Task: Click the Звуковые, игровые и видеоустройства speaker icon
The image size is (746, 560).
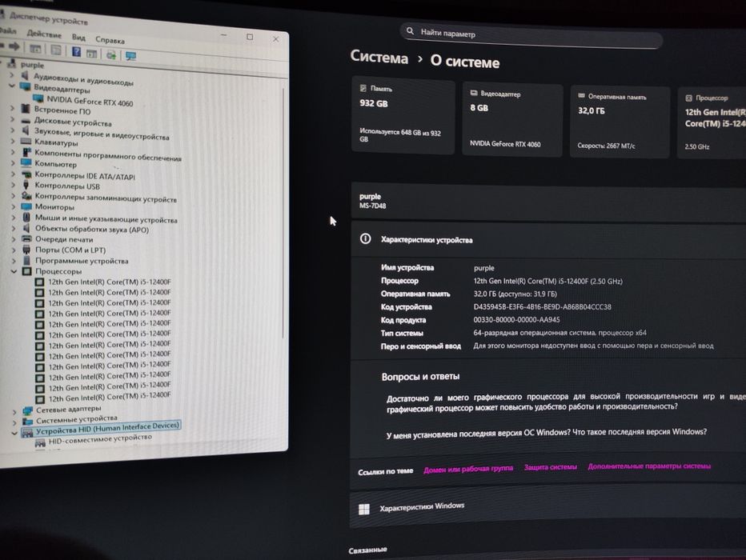Action: click(26, 130)
